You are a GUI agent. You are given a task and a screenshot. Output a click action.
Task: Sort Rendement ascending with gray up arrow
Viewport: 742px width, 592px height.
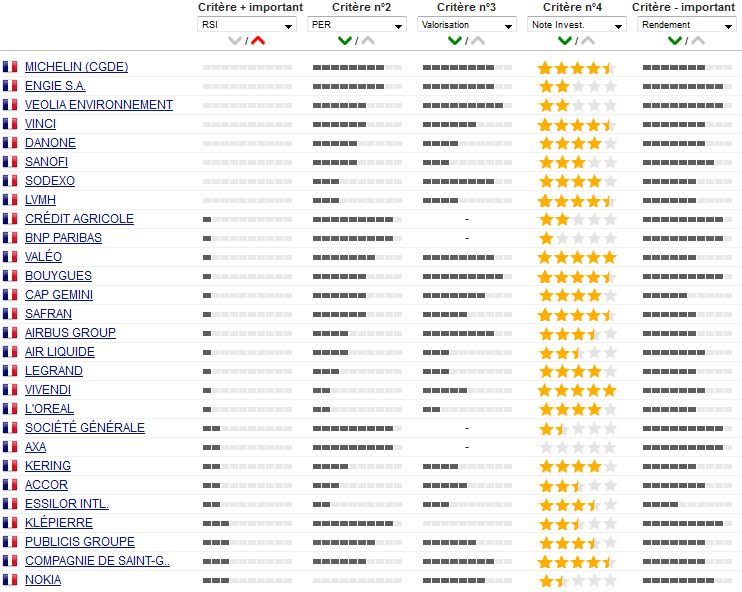[698, 41]
